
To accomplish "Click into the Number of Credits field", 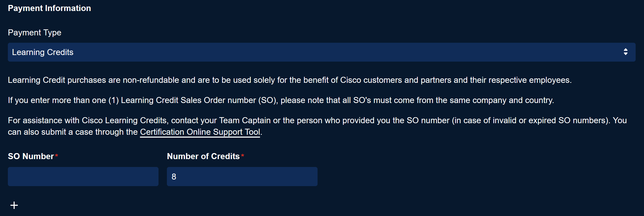I will (242, 176).
